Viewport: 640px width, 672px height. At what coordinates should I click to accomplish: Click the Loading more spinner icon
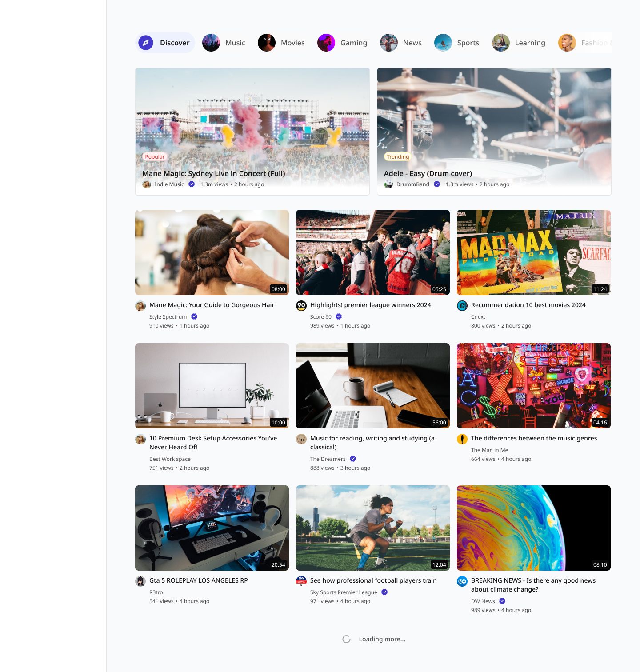point(347,639)
